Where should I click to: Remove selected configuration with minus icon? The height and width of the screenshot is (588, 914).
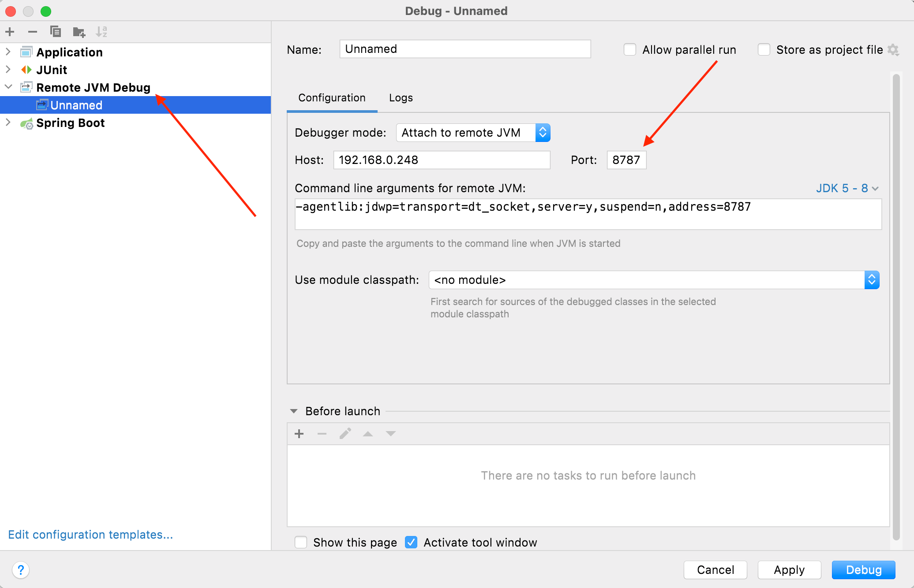[33, 32]
